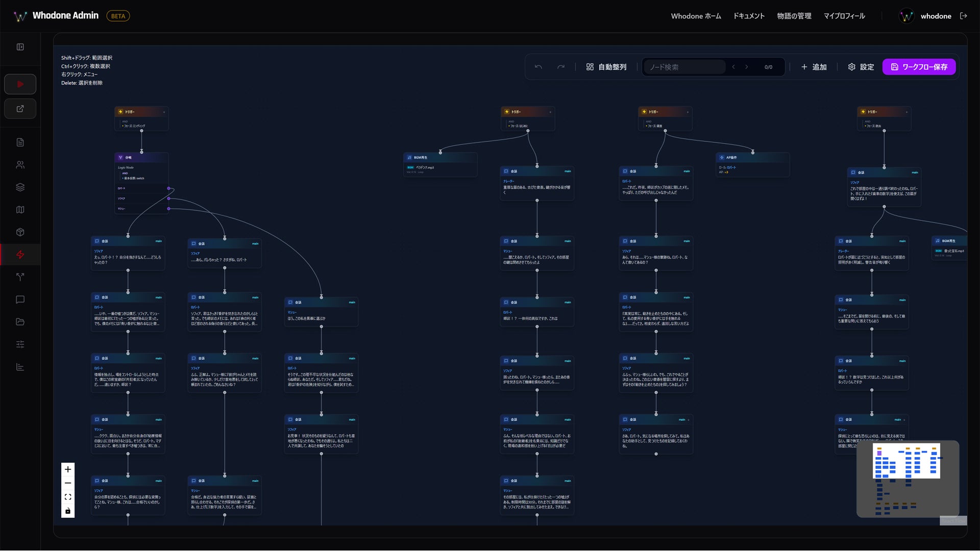Open the characters (people) sidebar icon

tap(20, 165)
